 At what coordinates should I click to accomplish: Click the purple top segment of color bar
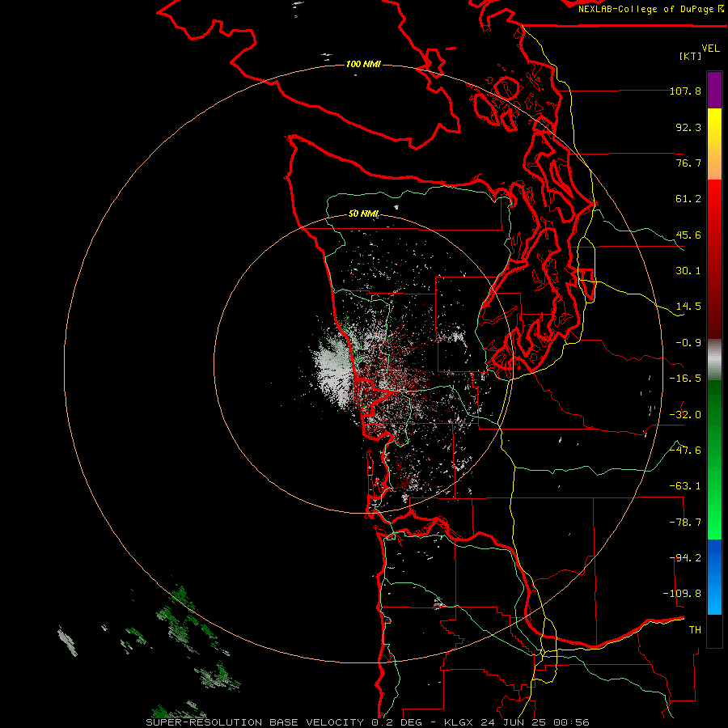714,90
